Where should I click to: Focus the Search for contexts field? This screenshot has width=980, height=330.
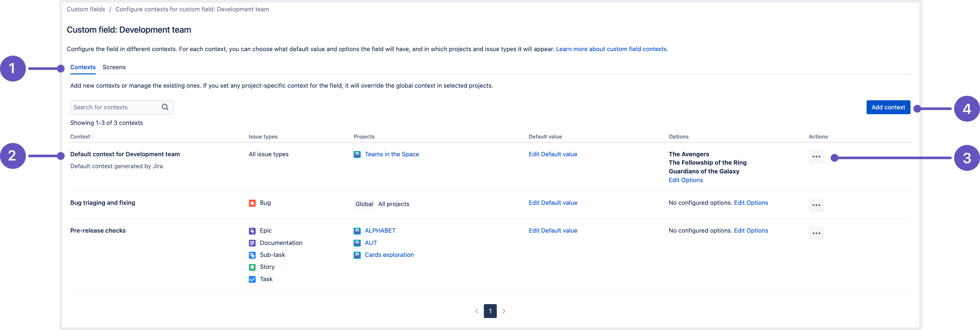121,107
